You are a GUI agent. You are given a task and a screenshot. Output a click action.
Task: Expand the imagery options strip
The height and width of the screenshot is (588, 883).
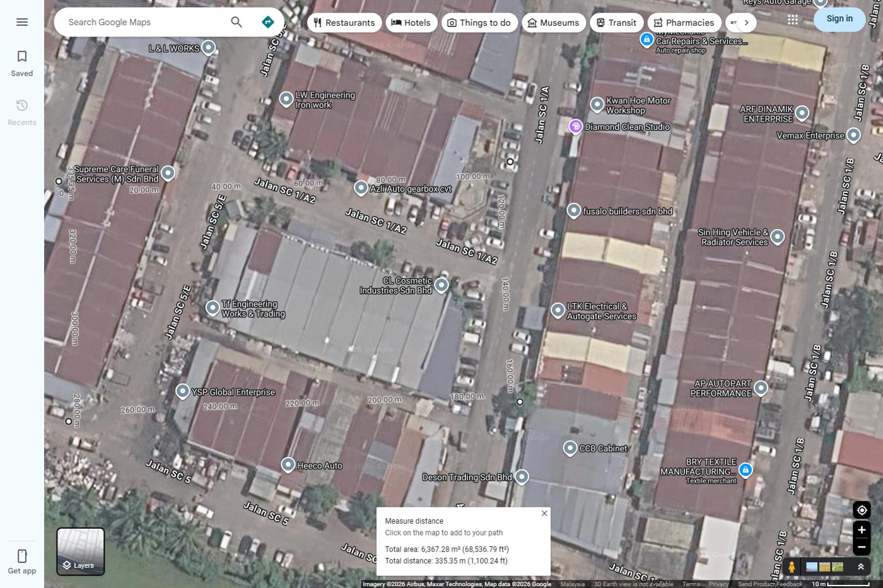pyautogui.click(x=860, y=567)
